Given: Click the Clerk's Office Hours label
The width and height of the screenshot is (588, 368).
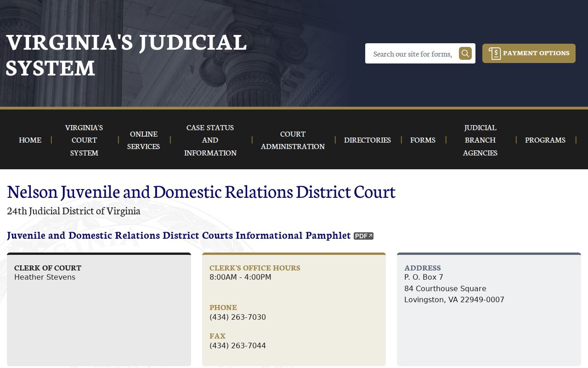Looking at the screenshot, I should 255,268.
